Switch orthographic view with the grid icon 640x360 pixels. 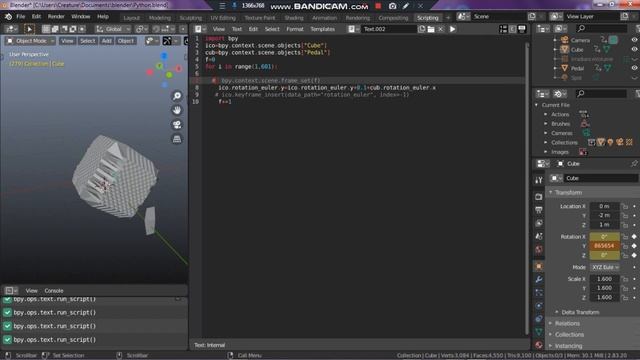pyautogui.click(x=177, y=139)
